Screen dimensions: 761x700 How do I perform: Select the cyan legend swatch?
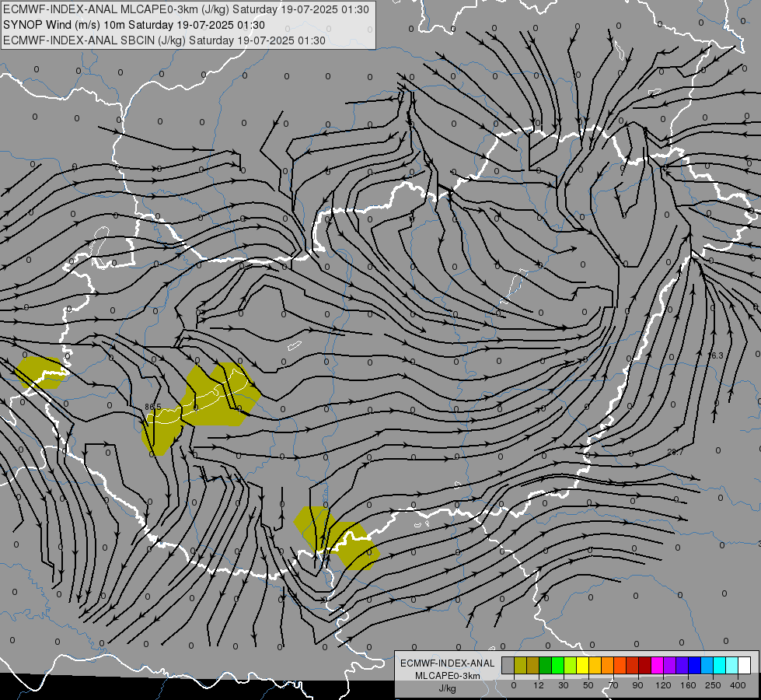point(720,666)
